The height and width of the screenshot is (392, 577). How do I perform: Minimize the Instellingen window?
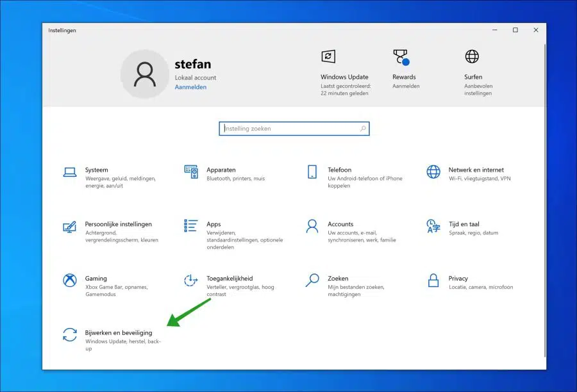coord(494,30)
